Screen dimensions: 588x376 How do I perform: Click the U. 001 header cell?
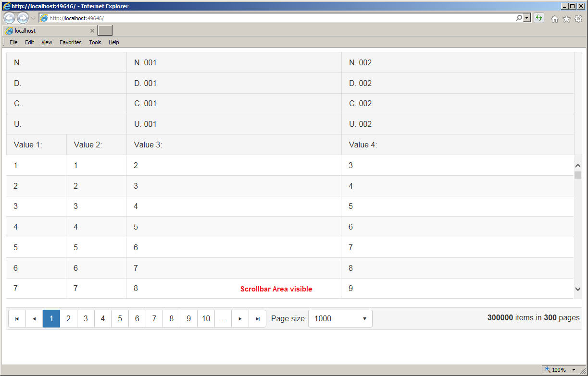click(234, 124)
